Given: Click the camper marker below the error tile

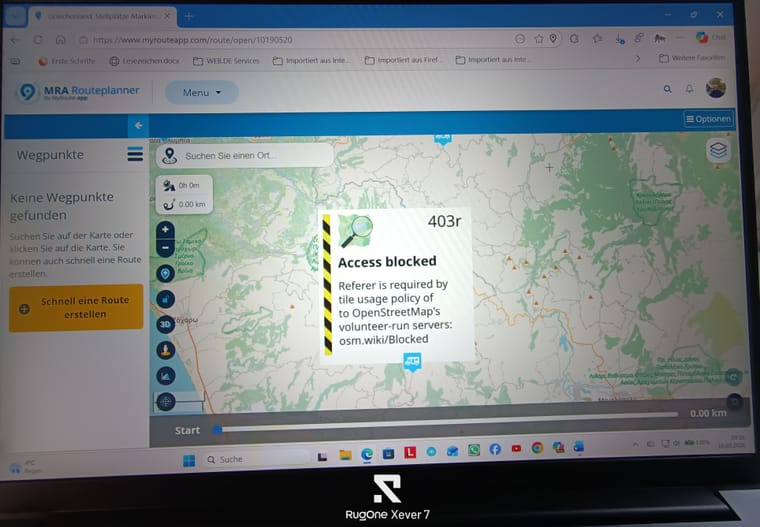Looking at the screenshot, I should (x=412, y=362).
